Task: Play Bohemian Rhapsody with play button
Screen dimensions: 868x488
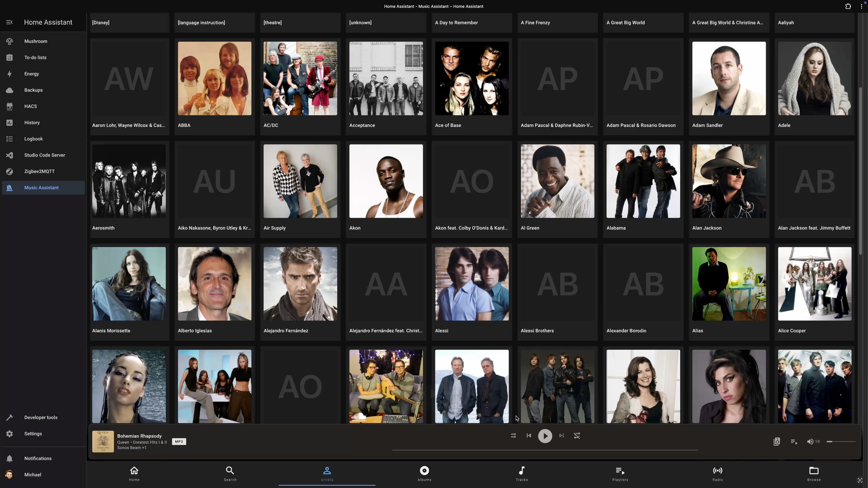Action: tap(545, 436)
